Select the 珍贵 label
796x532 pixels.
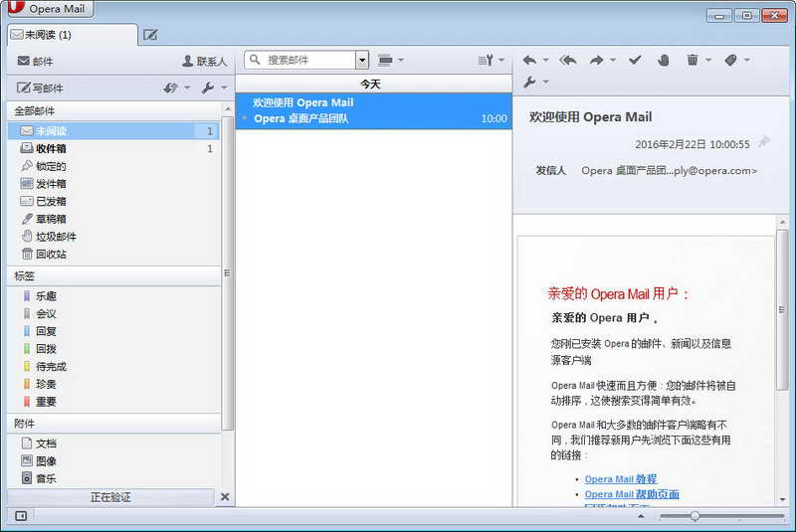(x=113, y=384)
